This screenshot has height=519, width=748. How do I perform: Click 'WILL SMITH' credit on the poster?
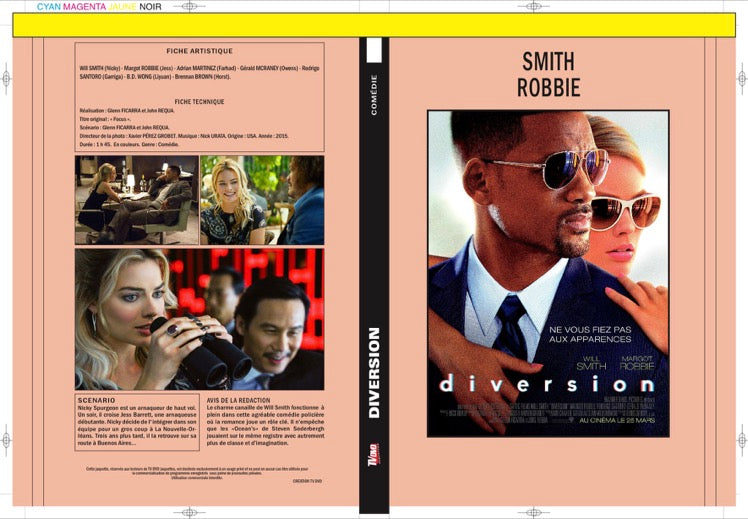pos(592,363)
